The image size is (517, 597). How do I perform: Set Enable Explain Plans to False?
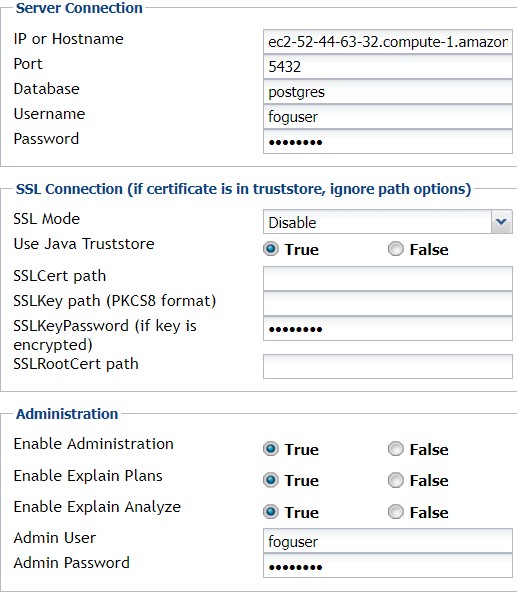point(396,480)
